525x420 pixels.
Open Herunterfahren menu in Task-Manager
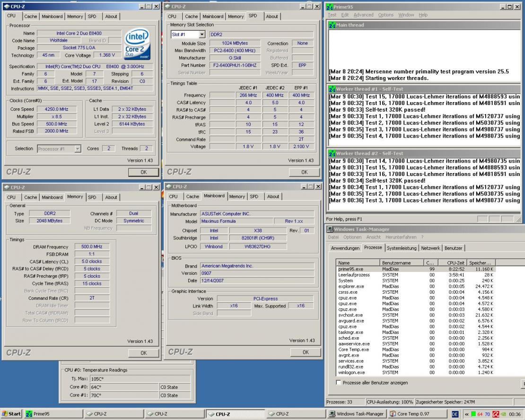[401, 237]
